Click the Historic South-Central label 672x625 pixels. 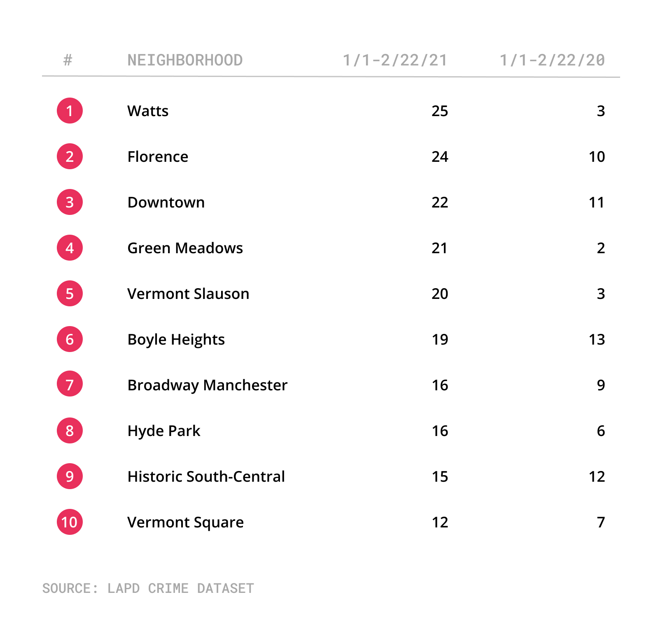click(206, 476)
